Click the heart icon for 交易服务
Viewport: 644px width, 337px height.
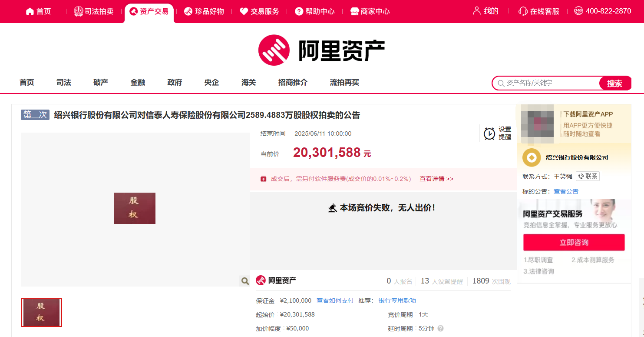244,11
